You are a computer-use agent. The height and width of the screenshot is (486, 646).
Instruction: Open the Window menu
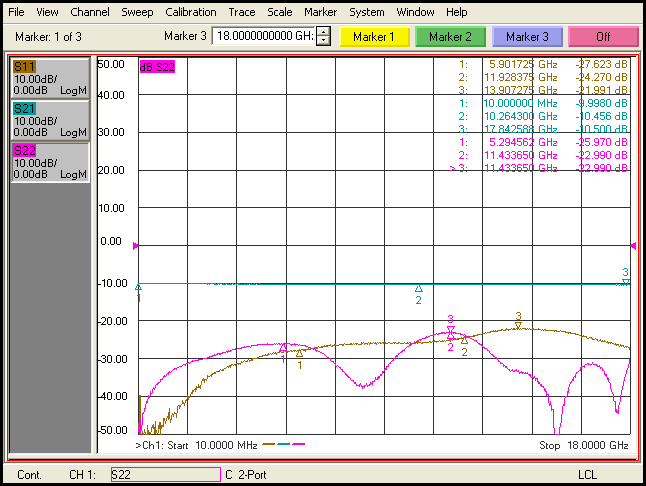point(415,12)
